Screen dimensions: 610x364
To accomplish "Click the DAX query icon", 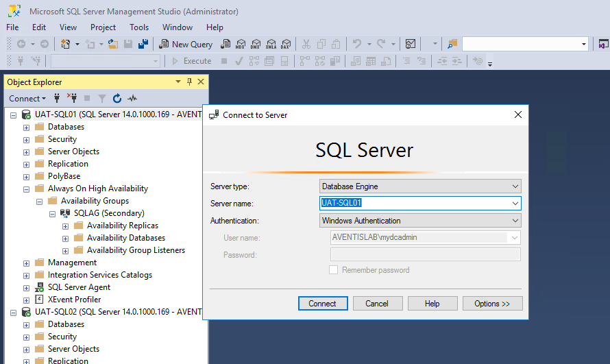I will pyautogui.click(x=286, y=45).
